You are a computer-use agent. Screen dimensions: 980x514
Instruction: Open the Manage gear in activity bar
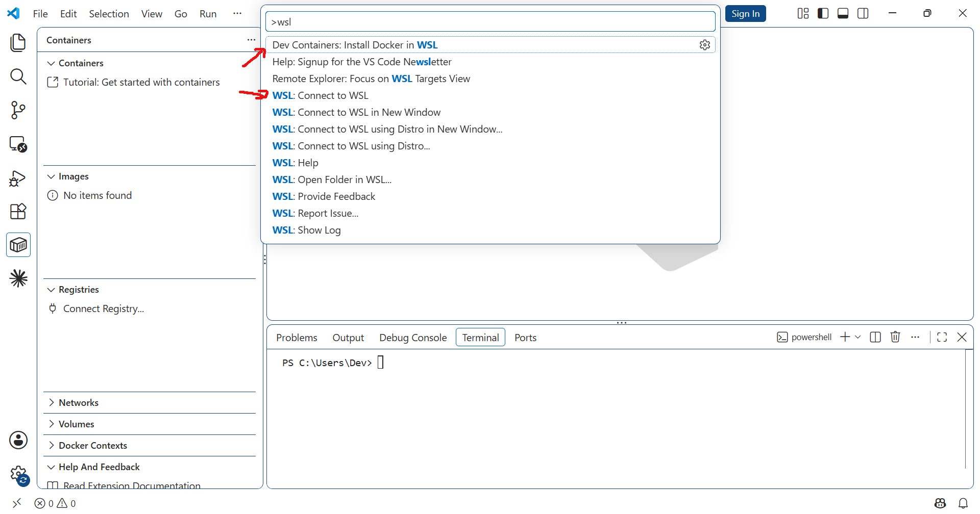click(x=18, y=474)
